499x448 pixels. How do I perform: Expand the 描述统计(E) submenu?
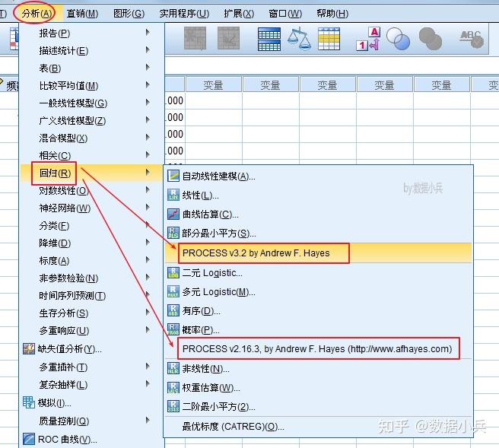[91, 51]
